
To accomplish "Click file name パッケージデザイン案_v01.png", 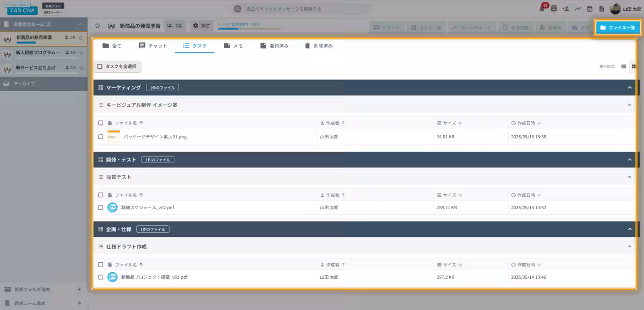I will point(155,137).
